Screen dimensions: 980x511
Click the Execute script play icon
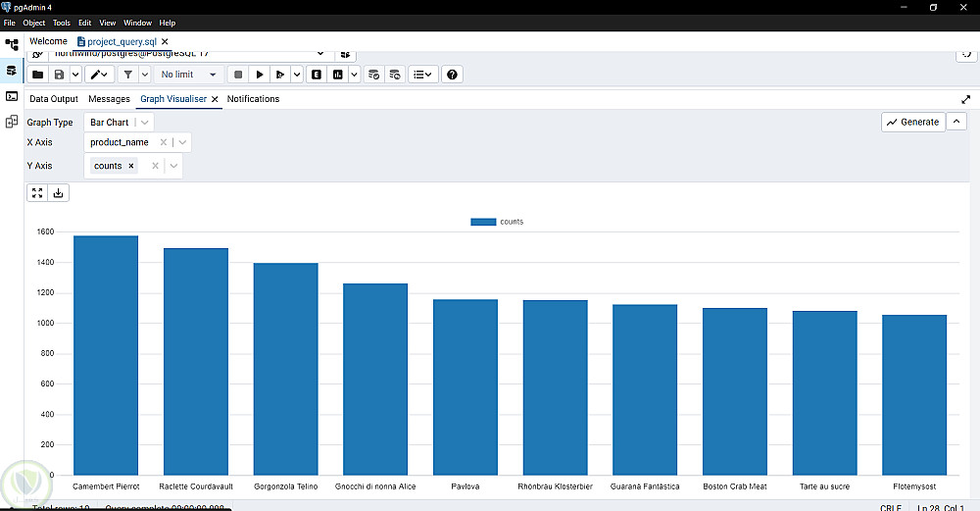point(280,75)
